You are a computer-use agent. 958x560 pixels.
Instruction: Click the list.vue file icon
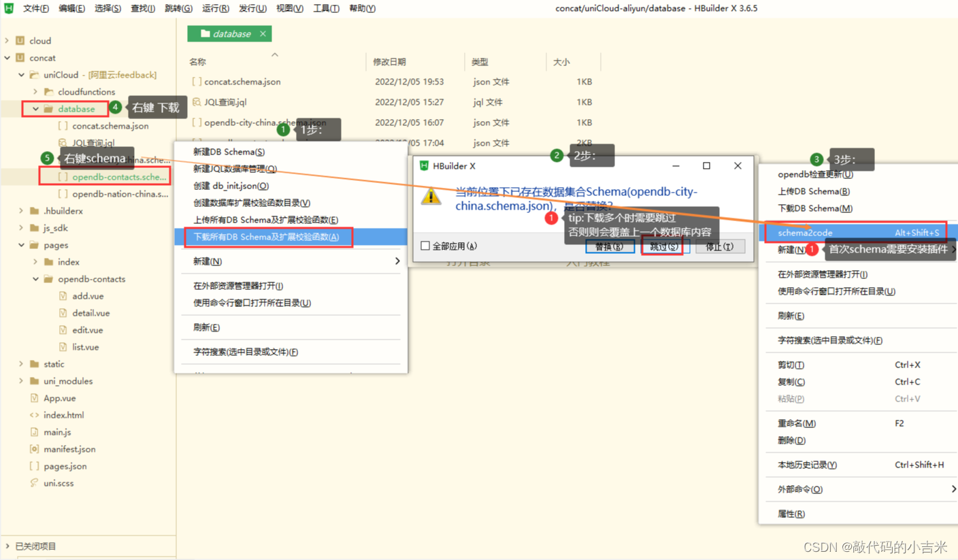point(63,347)
